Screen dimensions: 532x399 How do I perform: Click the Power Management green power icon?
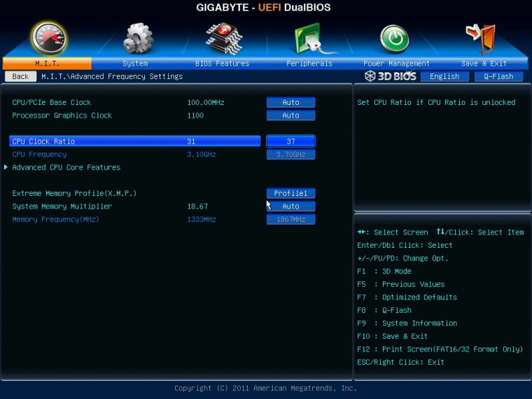(394, 38)
